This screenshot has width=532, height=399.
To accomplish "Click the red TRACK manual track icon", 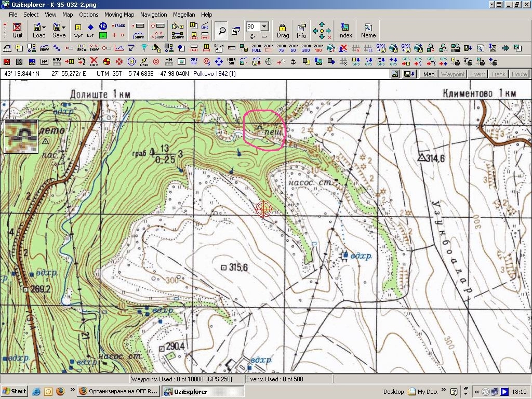I will tap(118, 26).
